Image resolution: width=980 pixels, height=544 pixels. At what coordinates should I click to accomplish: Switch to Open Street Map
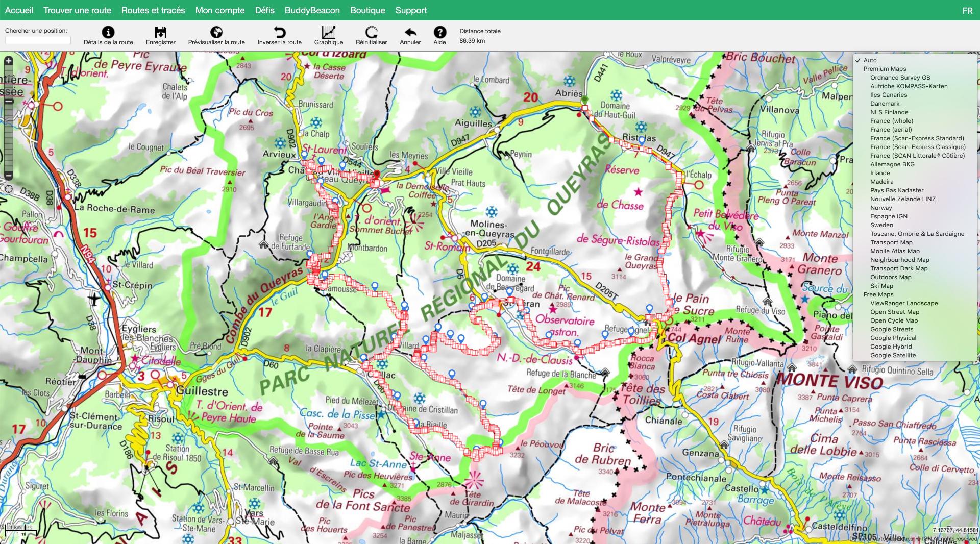pyautogui.click(x=895, y=312)
